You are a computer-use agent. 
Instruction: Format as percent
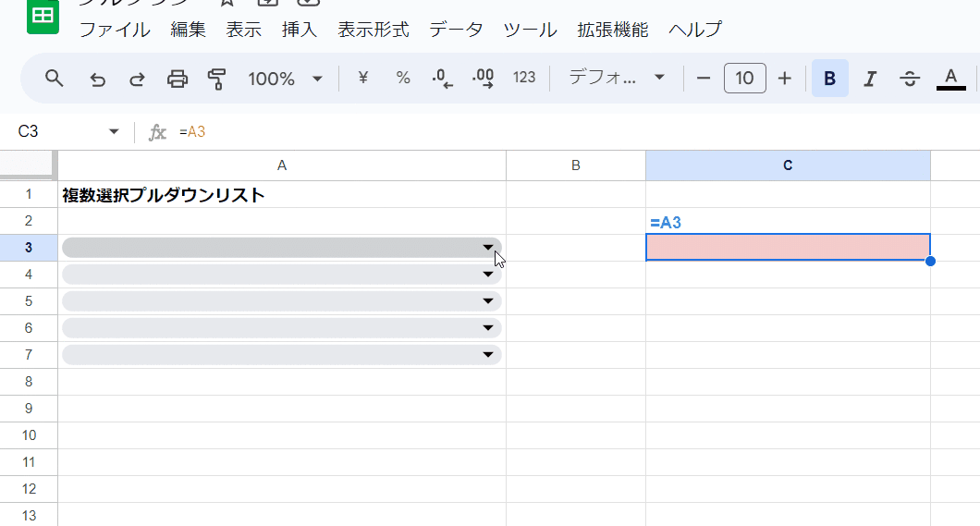point(403,78)
